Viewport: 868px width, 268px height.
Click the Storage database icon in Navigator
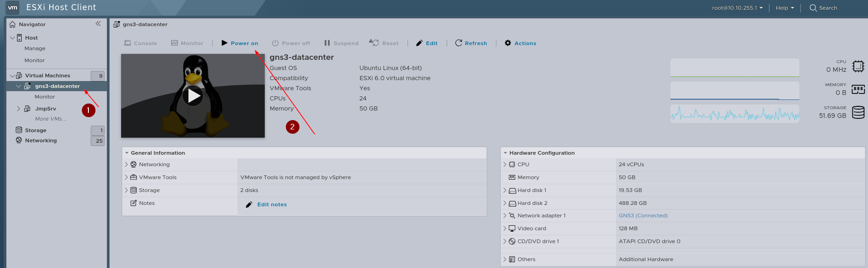click(x=19, y=130)
